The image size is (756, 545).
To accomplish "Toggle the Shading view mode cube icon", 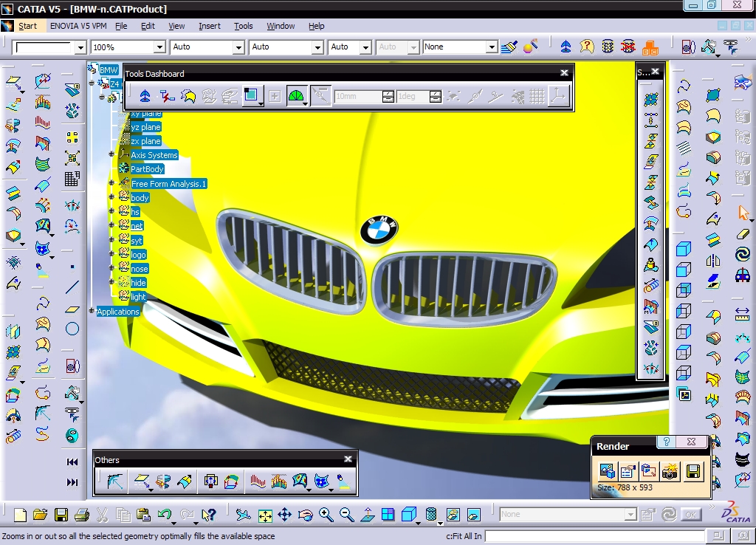I will coord(409,515).
